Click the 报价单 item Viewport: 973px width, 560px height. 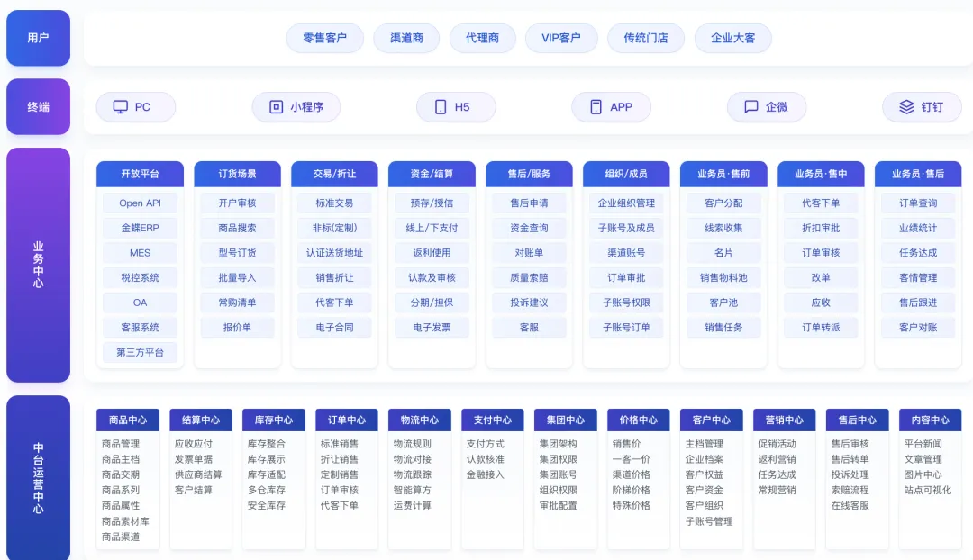(237, 327)
